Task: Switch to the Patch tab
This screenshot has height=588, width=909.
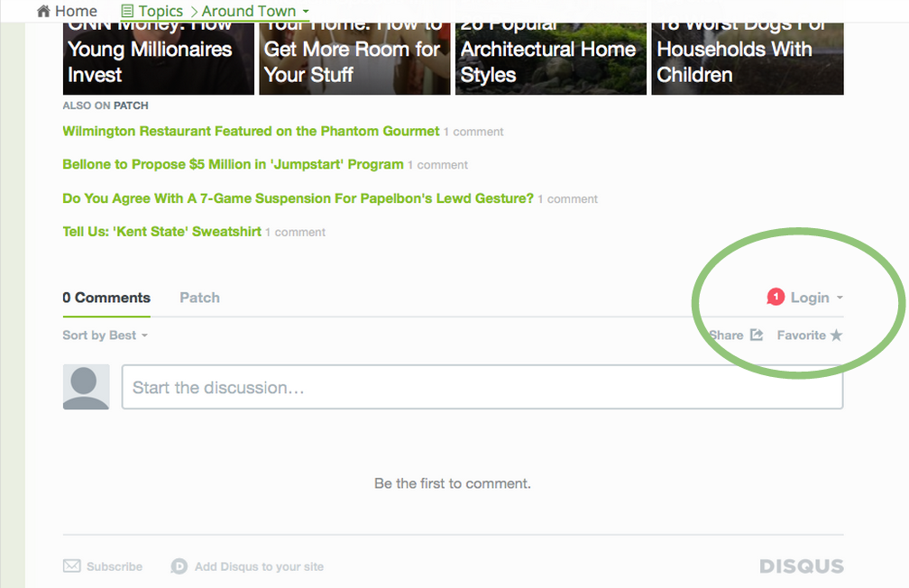Action: click(199, 298)
